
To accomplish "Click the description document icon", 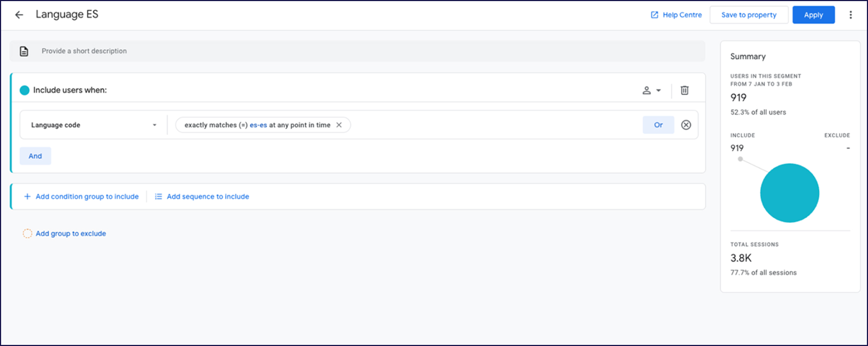I will (x=24, y=51).
